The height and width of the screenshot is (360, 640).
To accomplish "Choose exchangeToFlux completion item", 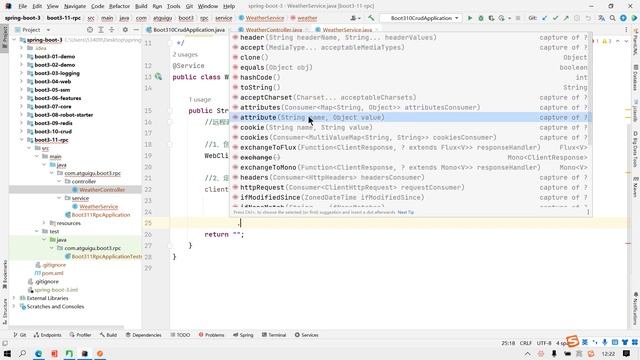I will 410,147.
